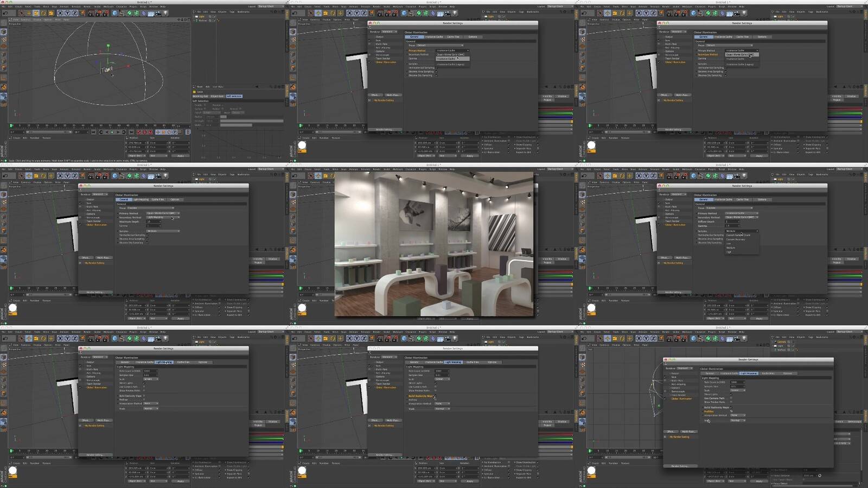The width and height of the screenshot is (868, 488).
Task: Click the first red record button, top-left frame
Action: click(139, 132)
